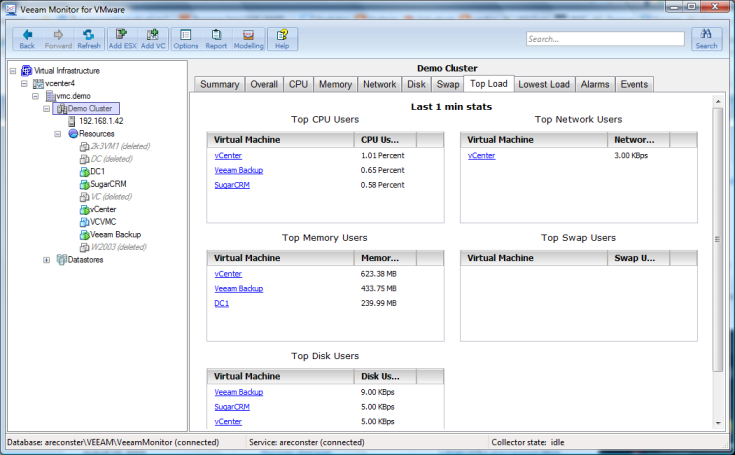
Task: Click the Add VC toolbar icon
Action: [x=153, y=39]
